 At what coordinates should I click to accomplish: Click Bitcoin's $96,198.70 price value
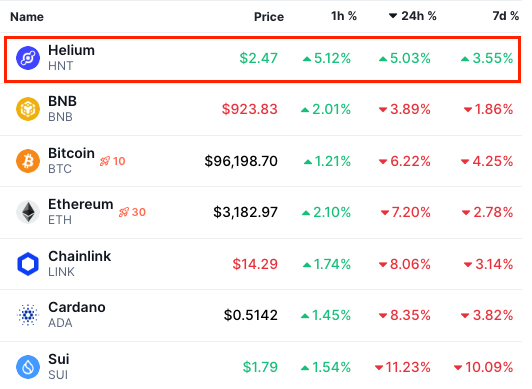click(241, 161)
